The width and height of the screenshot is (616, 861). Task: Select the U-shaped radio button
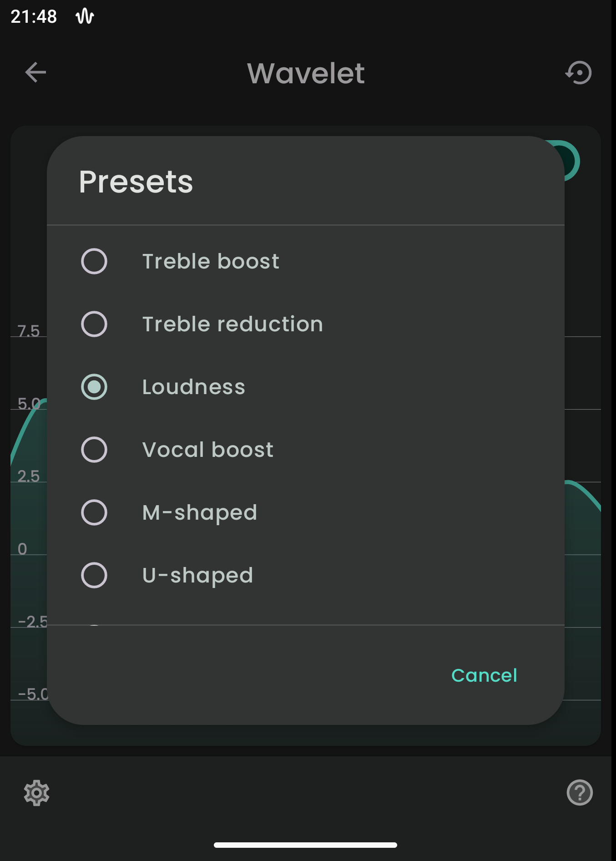(94, 575)
